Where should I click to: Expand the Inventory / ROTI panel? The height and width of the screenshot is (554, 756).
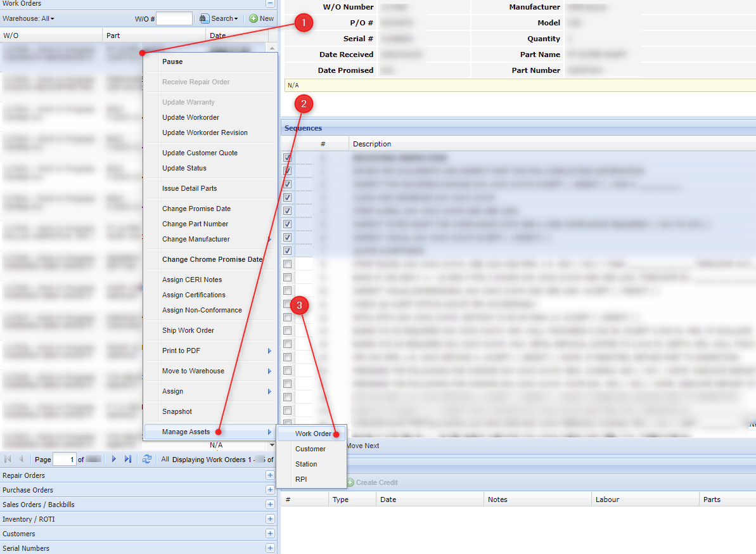click(270, 519)
